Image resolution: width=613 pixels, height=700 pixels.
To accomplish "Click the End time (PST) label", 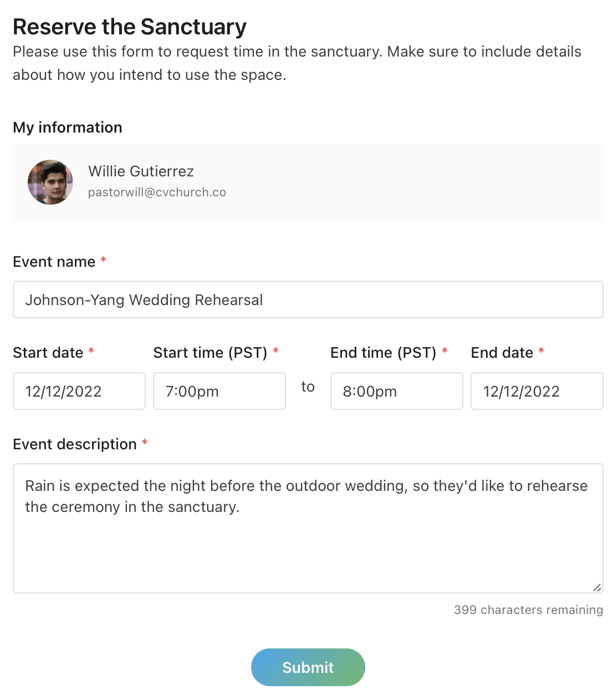I will [x=384, y=353].
